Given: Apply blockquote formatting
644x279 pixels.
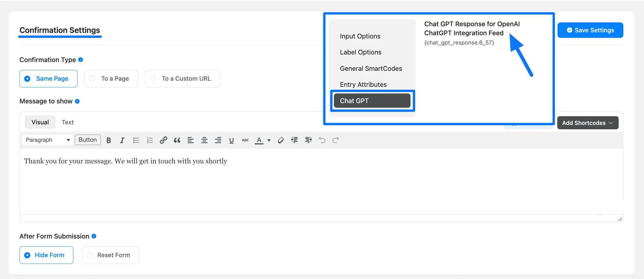Looking at the screenshot, I should (x=177, y=140).
